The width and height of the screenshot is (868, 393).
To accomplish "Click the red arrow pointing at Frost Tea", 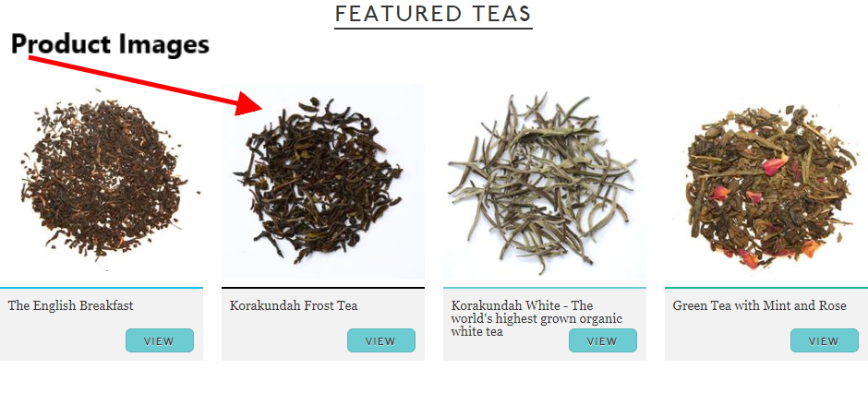I will click(145, 85).
